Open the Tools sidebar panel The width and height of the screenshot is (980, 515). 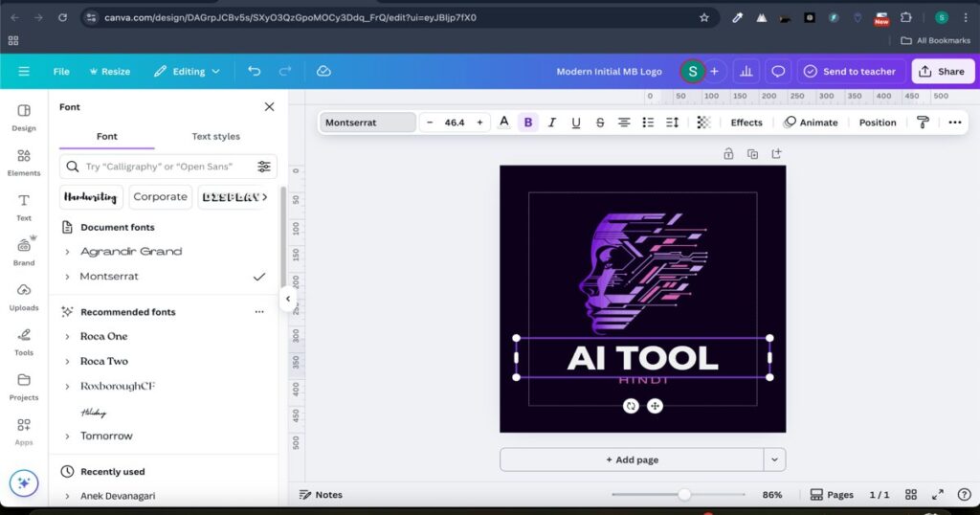tap(24, 342)
